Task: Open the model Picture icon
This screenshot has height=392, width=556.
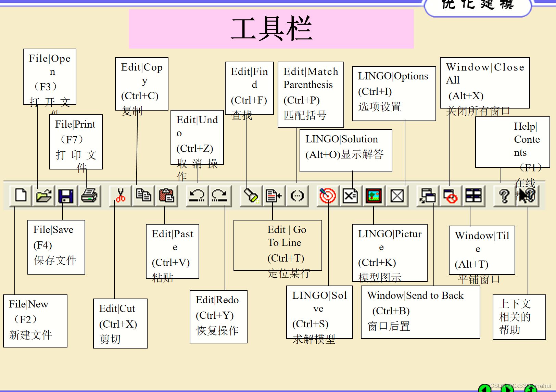Action: click(374, 196)
